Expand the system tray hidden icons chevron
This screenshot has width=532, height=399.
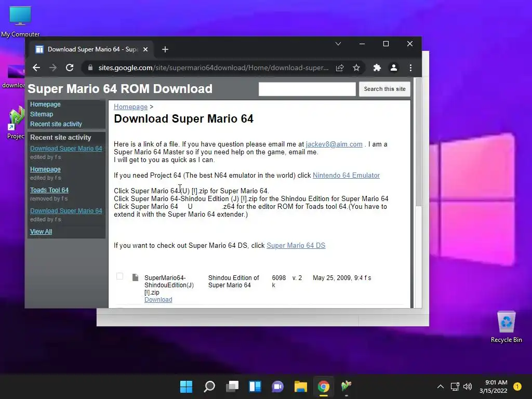(x=441, y=387)
